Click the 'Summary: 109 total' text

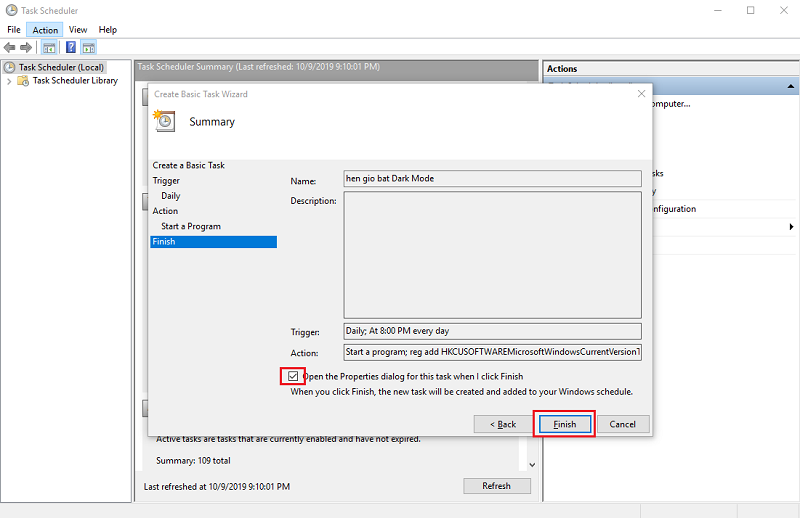pos(193,461)
